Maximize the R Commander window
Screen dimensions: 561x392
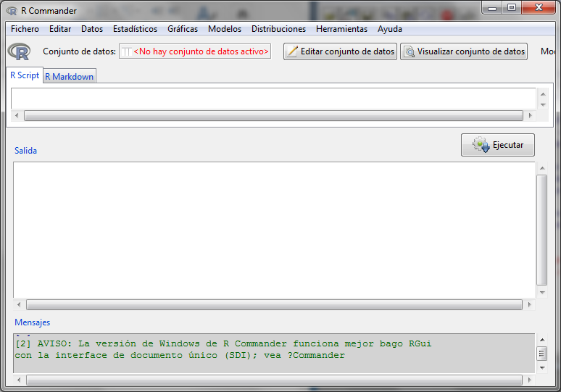(512, 8)
